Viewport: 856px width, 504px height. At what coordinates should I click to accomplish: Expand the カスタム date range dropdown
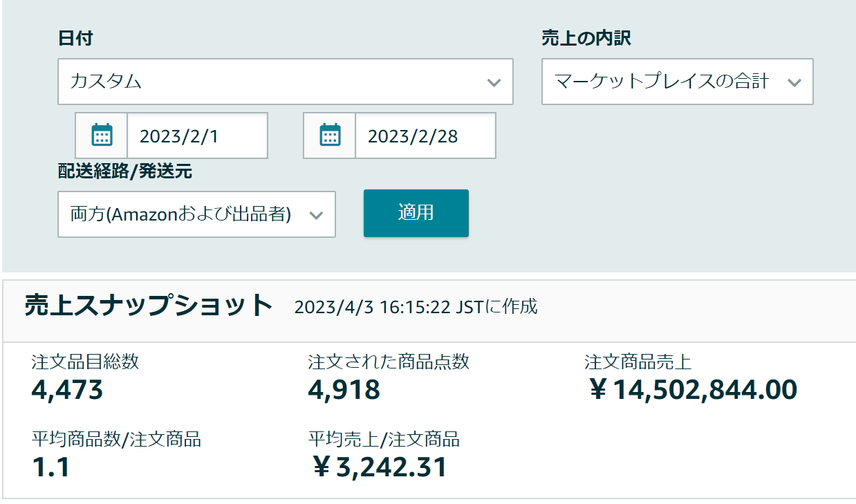[x=285, y=82]
